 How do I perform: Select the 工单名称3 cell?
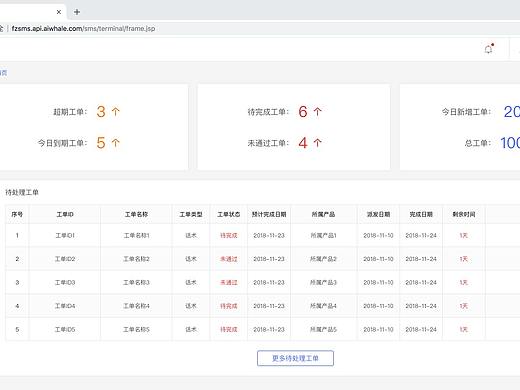(x=136, y=283)
